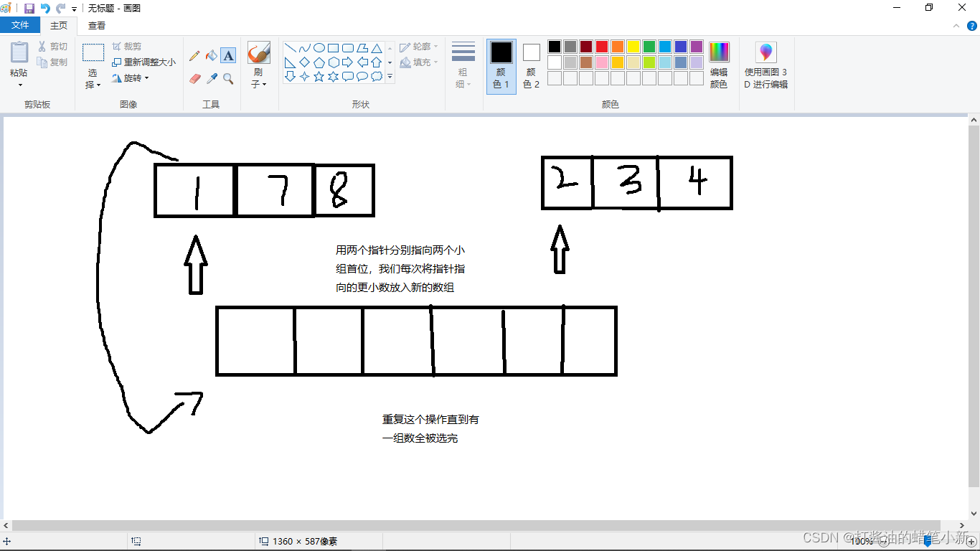Screen dimensions: 980x551
Task: Choose the Left arrow shape
Action: coord(362,62)
